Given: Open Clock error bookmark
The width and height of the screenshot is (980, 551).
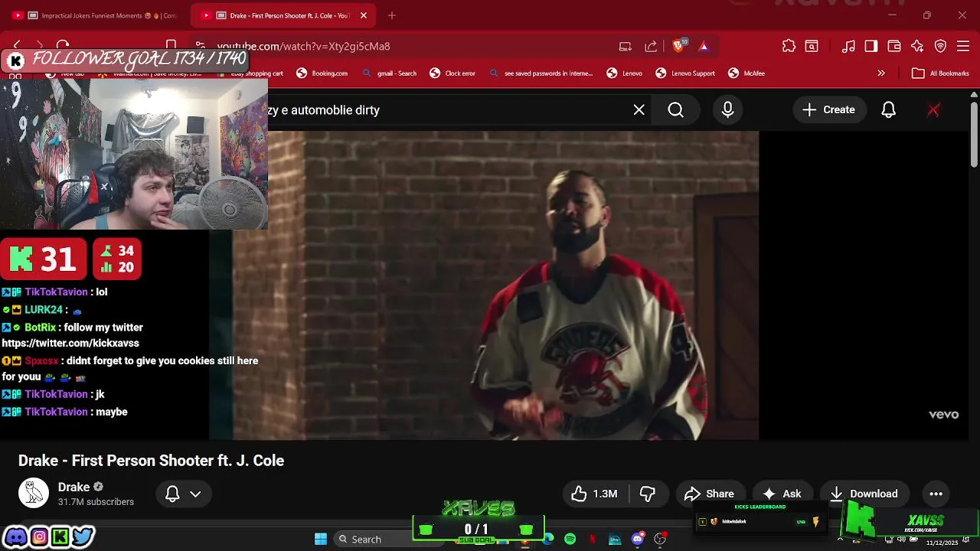Looking at the screenshot, I should pyautogui.click(x=452, y=73).
